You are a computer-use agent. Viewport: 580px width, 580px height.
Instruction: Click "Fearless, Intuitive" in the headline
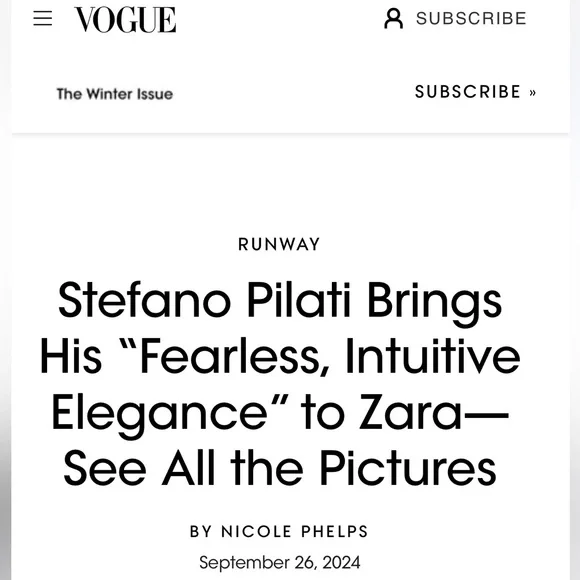(330, 357)
